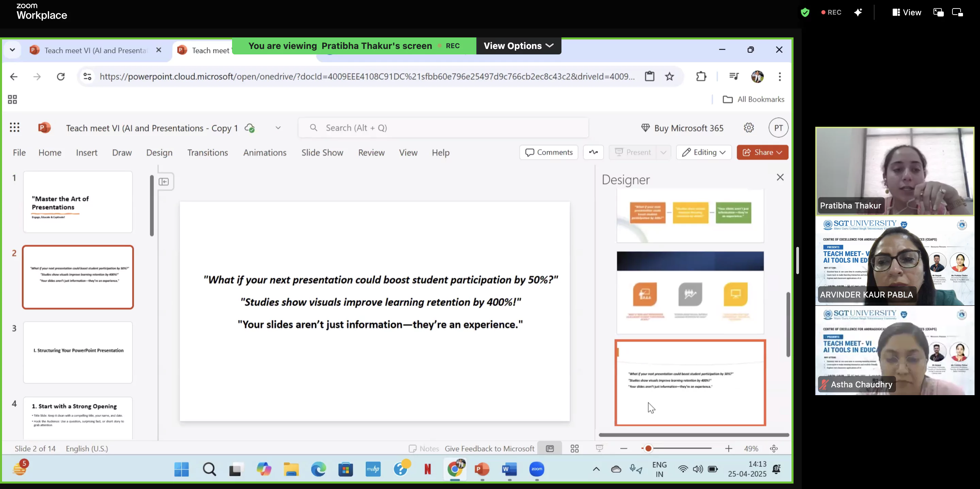980x489 pixels.
Task: Close the first Teach meet VI browser tab
Action: pos(159,50)
